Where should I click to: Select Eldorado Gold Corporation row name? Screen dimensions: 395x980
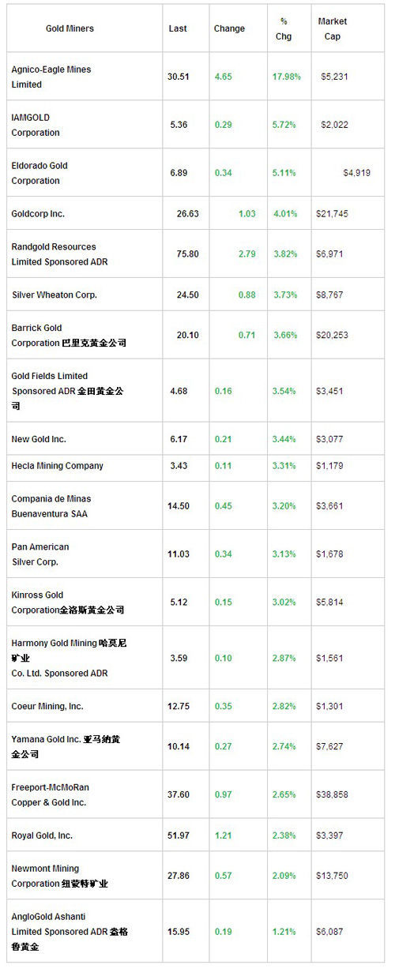[x=39, y=173]
